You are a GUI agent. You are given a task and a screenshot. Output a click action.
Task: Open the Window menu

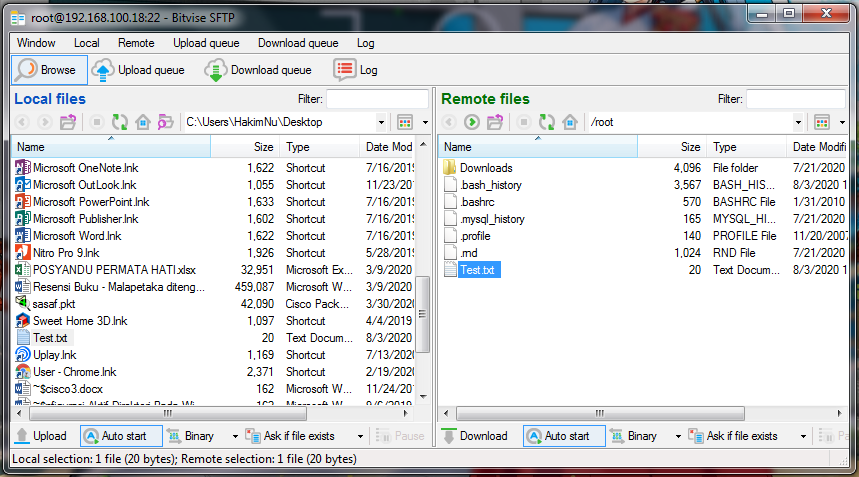point(36,43)
